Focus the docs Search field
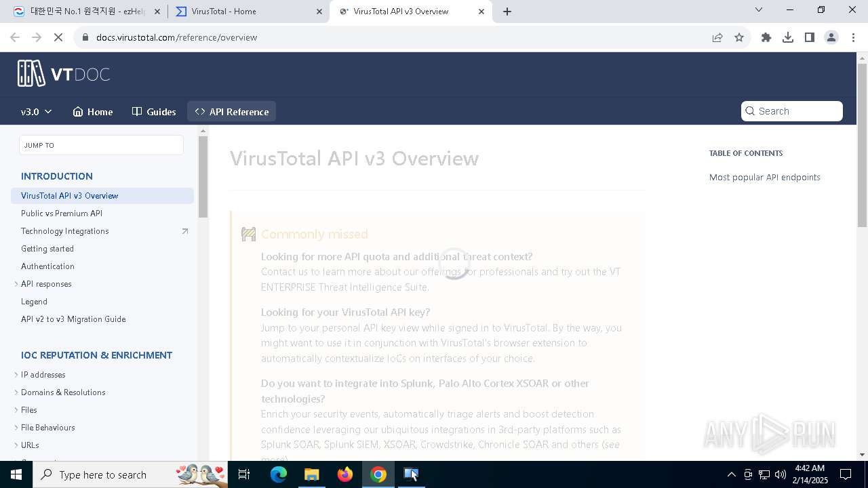Image resolution: width=868 pixels, height=488 pixels. [x=792, y=111]
